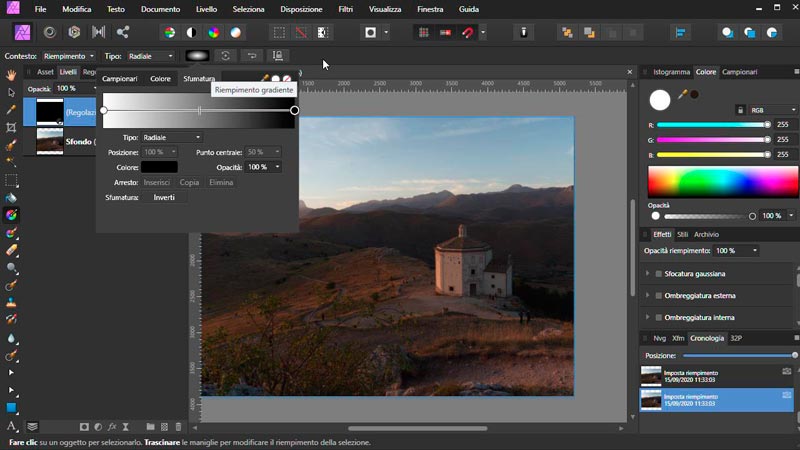The height and width of the screenshot is (450, 800).
Task: Toggle the Quick Mask button
Action: [x=370, y=32]
